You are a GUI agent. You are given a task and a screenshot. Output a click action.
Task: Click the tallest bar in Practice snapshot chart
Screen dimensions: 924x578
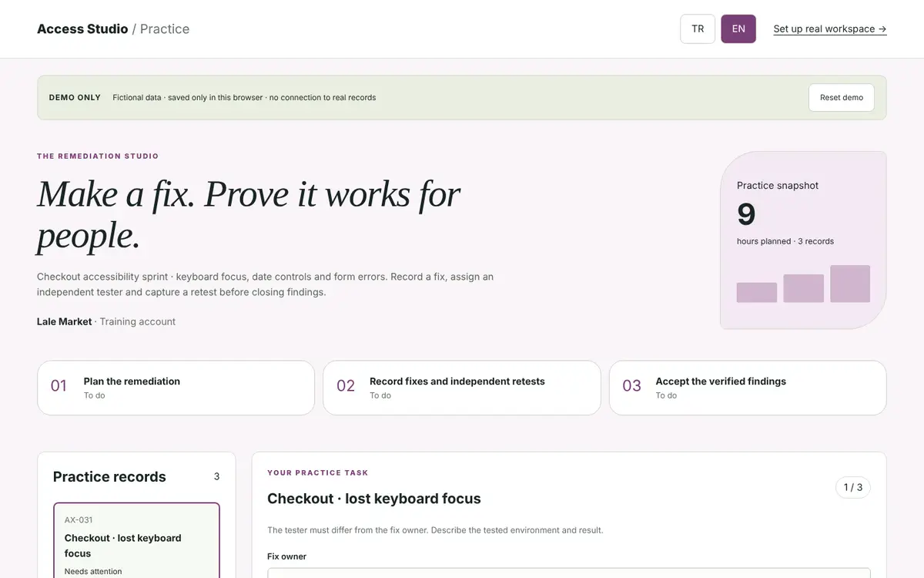coord(850,284)
